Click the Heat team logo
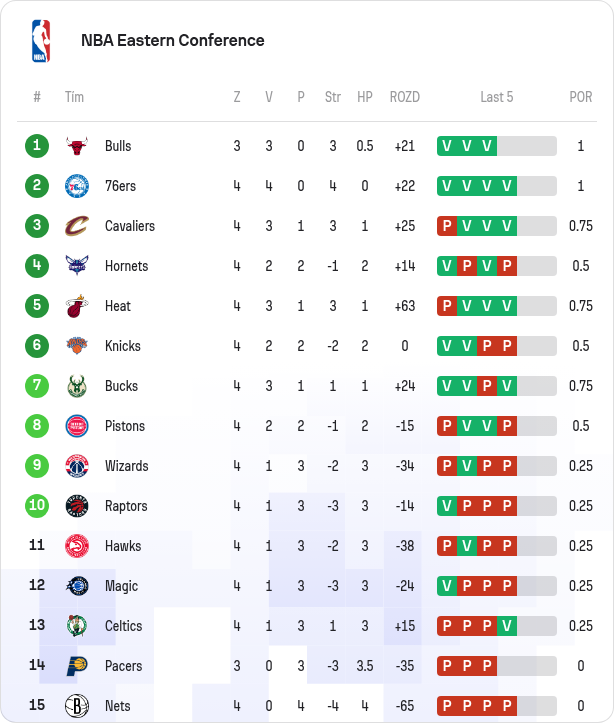This screenshot has height=723, width=614. [x=77, y=306]
